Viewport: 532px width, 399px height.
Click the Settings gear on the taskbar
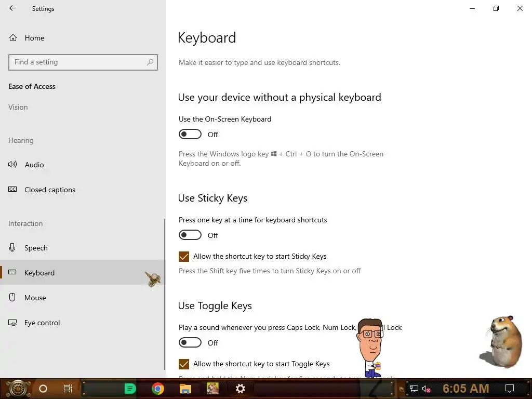point(240,389)
